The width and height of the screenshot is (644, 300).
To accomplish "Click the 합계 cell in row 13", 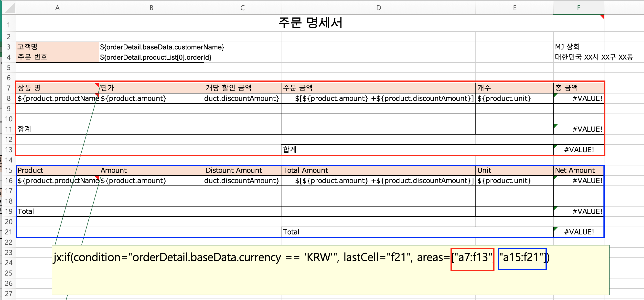I will point(417,150).
